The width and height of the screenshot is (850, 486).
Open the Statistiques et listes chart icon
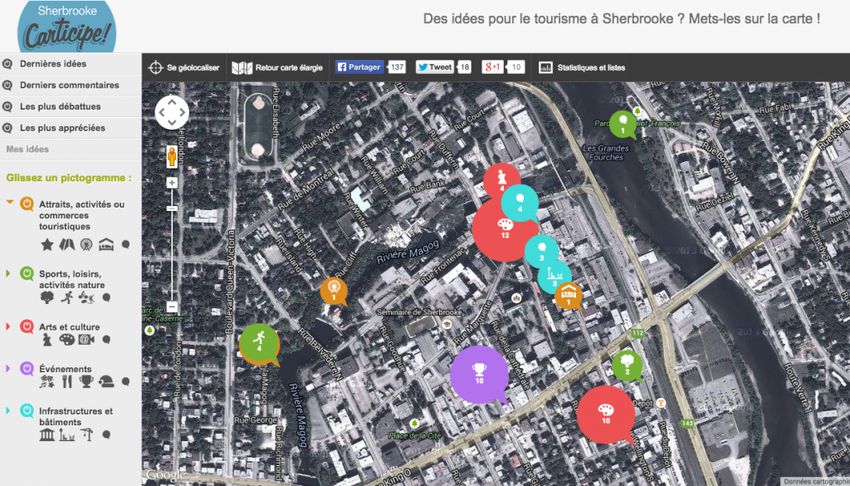(x=545, y=67)
